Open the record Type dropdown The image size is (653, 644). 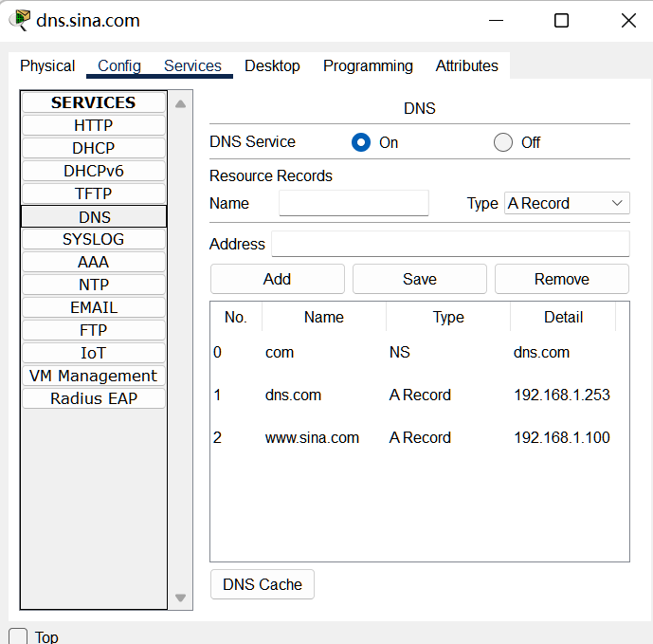[567, 203]
